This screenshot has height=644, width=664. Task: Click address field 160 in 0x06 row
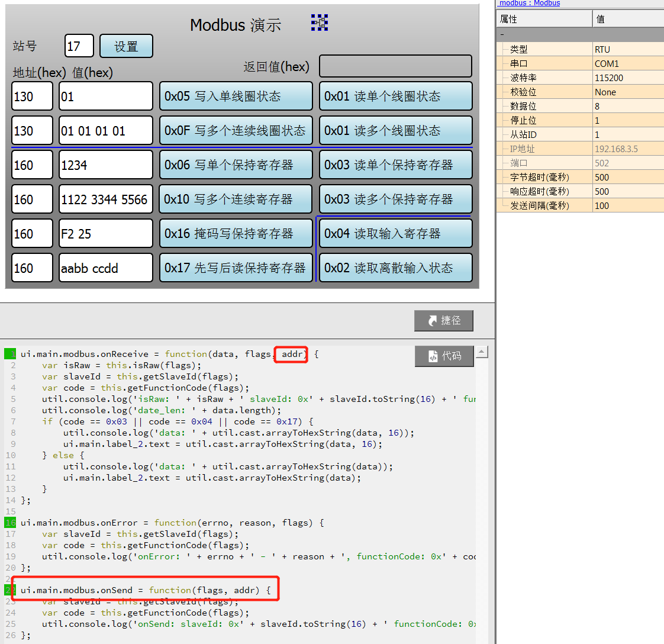(x=32, y=165)
